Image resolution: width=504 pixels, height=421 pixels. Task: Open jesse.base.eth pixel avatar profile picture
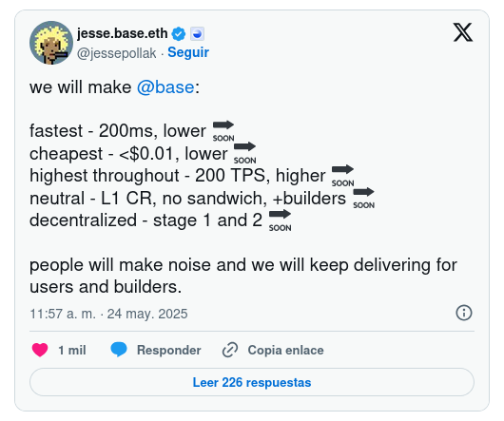(51, 43)
